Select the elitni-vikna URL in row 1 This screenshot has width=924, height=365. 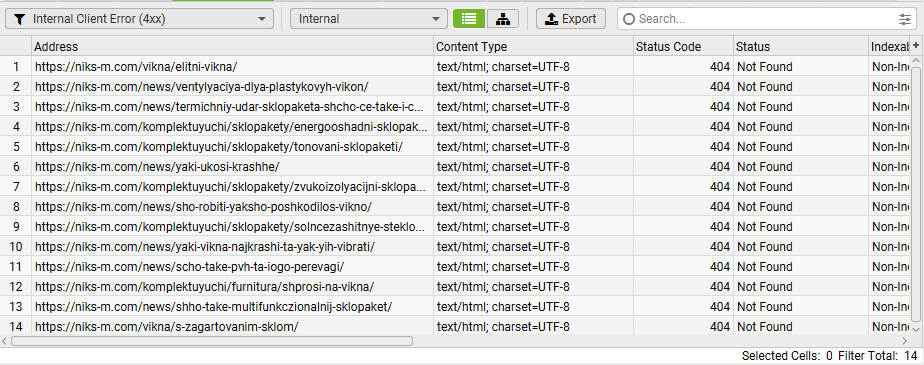tap(136, 67)
